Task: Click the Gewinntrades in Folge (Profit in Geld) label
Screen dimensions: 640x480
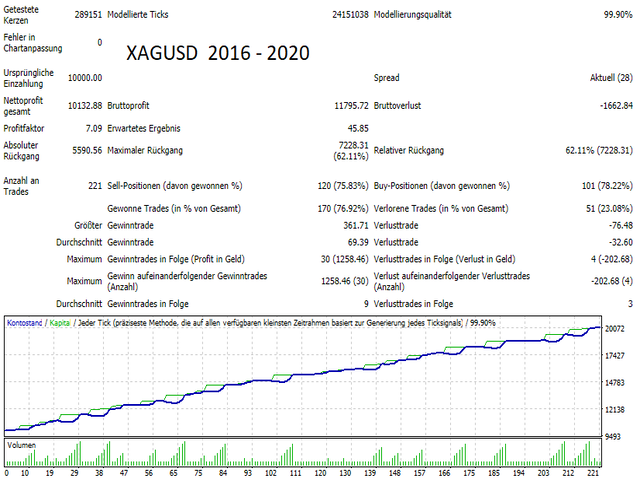Action: pyautogui.click(x=176, y=260)
